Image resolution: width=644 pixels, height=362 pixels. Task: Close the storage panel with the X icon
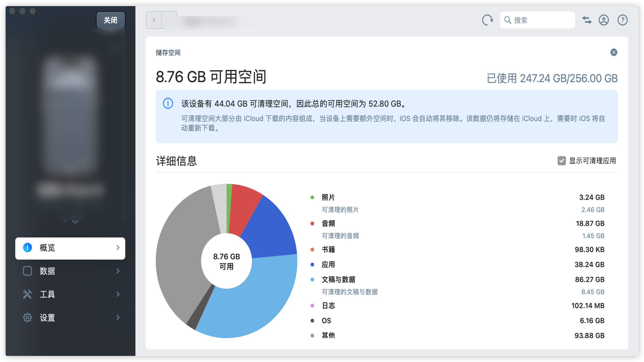[x=614, y=53]
